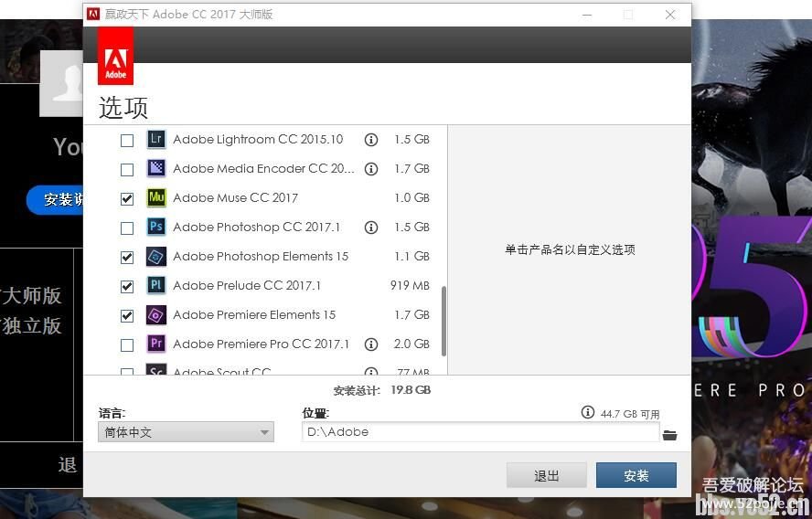Click the Prelude Pl icon
Image resolution: width=812 pixels, height=519 pixels.
tap(155, 285)
